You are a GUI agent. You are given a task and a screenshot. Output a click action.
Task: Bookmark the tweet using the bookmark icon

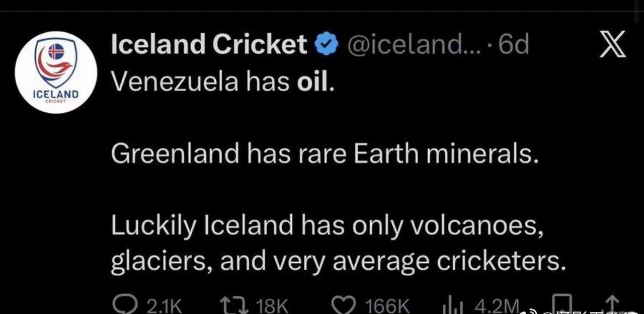[561, 305]
